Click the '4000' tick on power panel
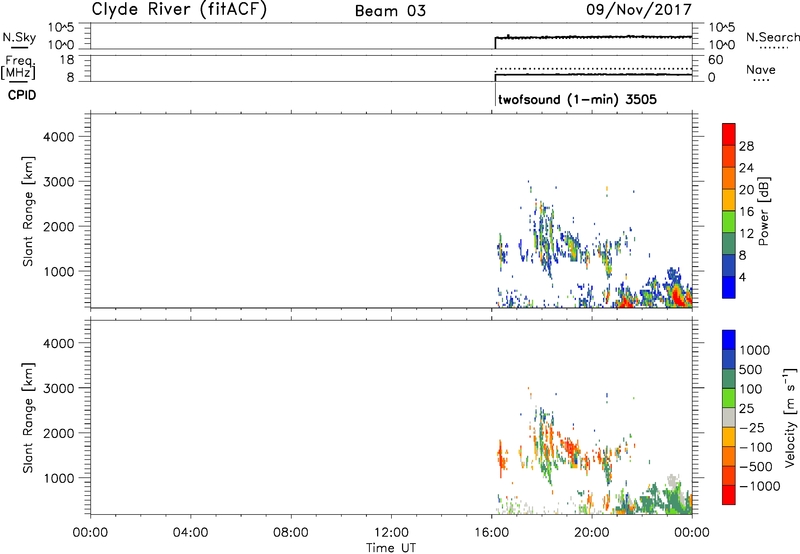The height and width of the screenshot is (554, 800). pyautogui.click(x=59, y=137)
